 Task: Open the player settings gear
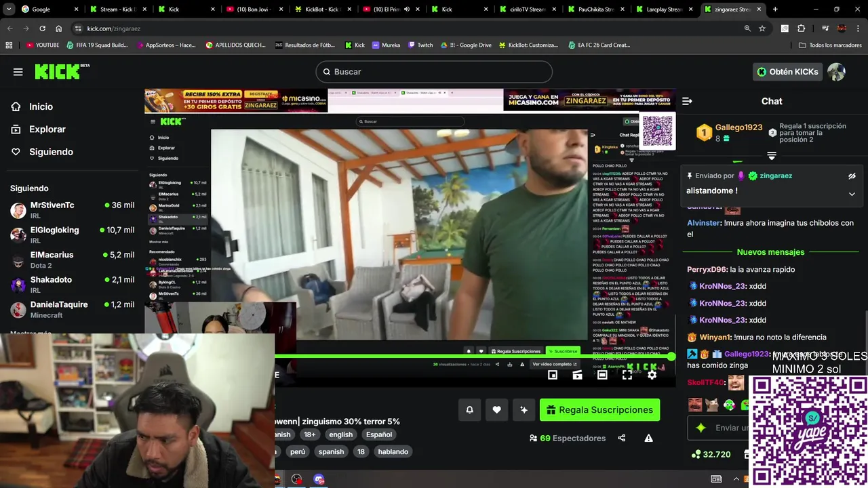coord(652,375)
